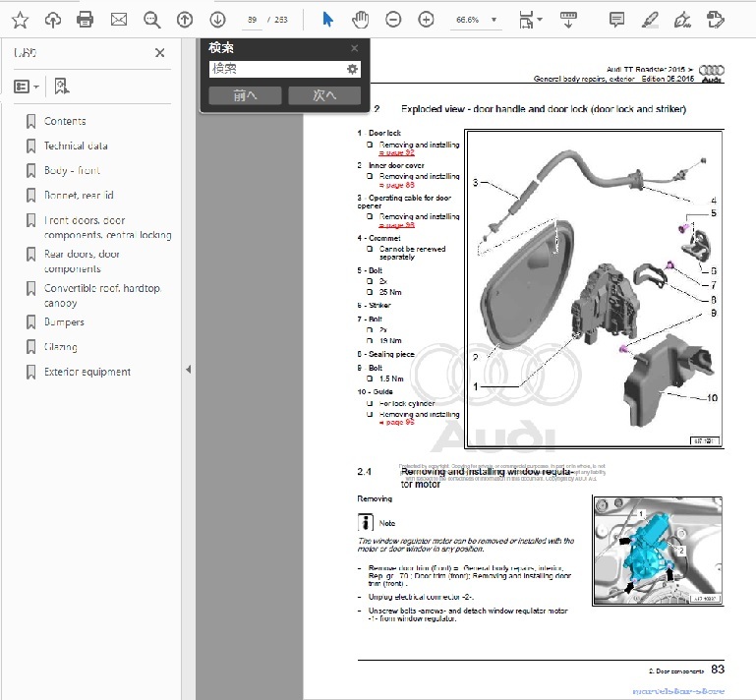Close the 検索 search popup
Screen dimensions: 756x700
[354, 48]
